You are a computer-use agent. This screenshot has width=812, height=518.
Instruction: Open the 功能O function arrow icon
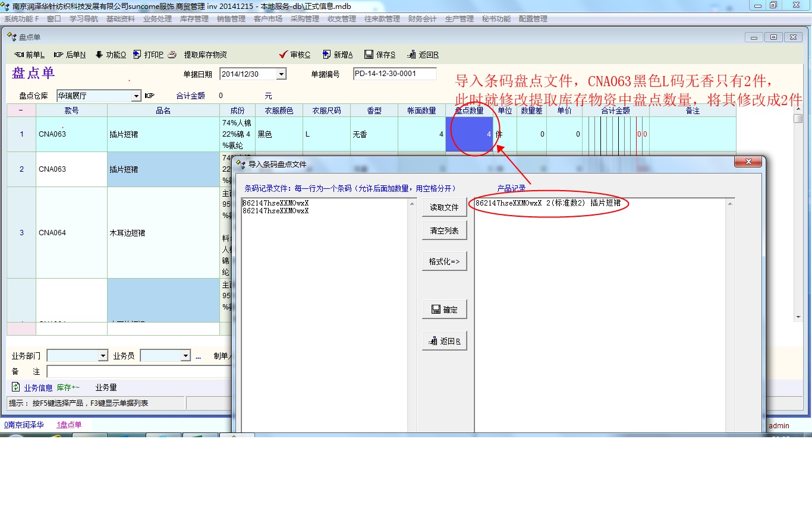click(99, 55)
